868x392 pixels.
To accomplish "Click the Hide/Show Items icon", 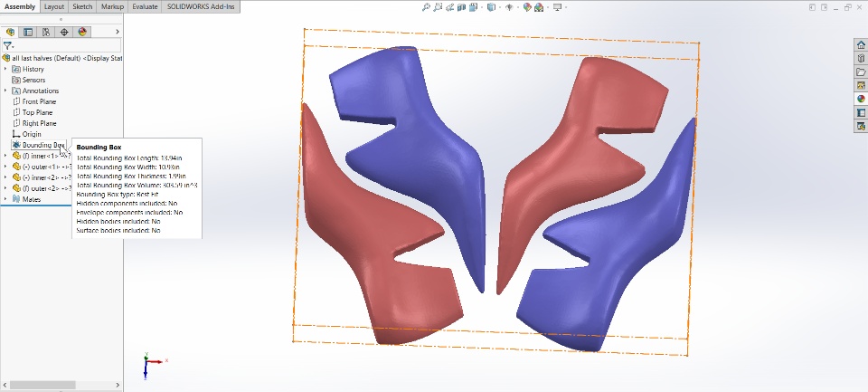I will (509, 7).
